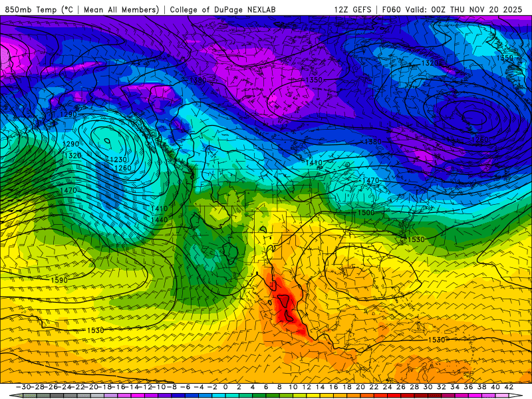
Task: Click the -2 value on the color scale
Action: (212, 387)
